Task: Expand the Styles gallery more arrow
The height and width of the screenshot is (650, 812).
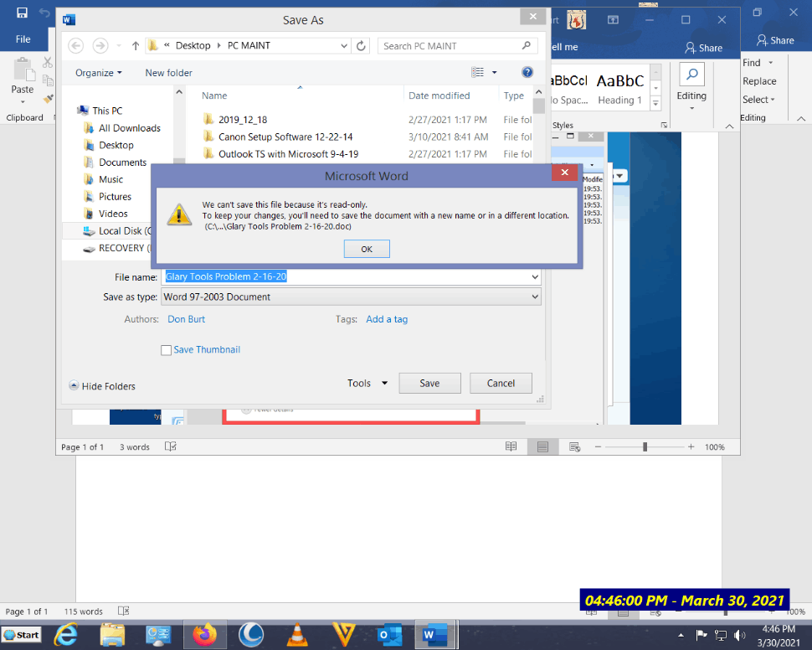Action: (x=655, y=103)
